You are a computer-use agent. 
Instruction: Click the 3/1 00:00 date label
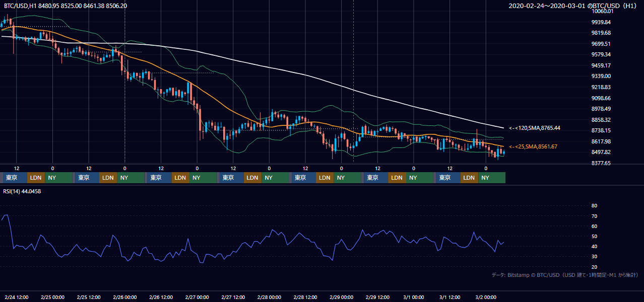click(414, 297)
